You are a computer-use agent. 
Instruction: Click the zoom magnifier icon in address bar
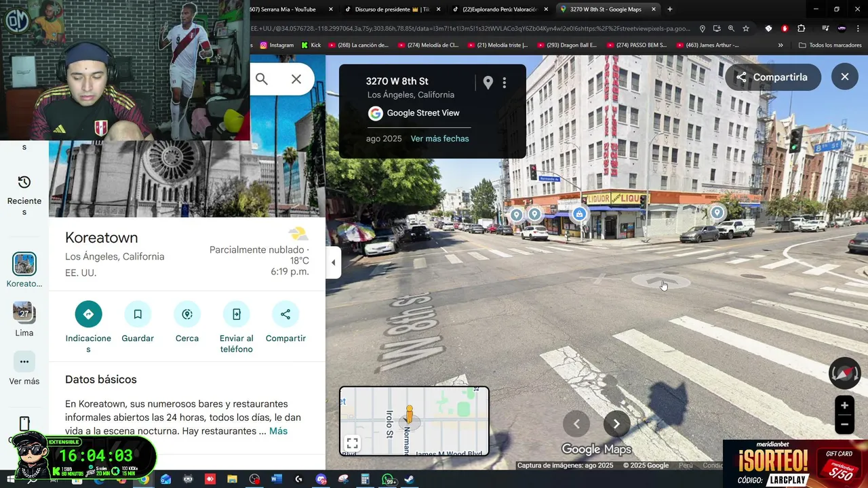click(x=731, y=28)
